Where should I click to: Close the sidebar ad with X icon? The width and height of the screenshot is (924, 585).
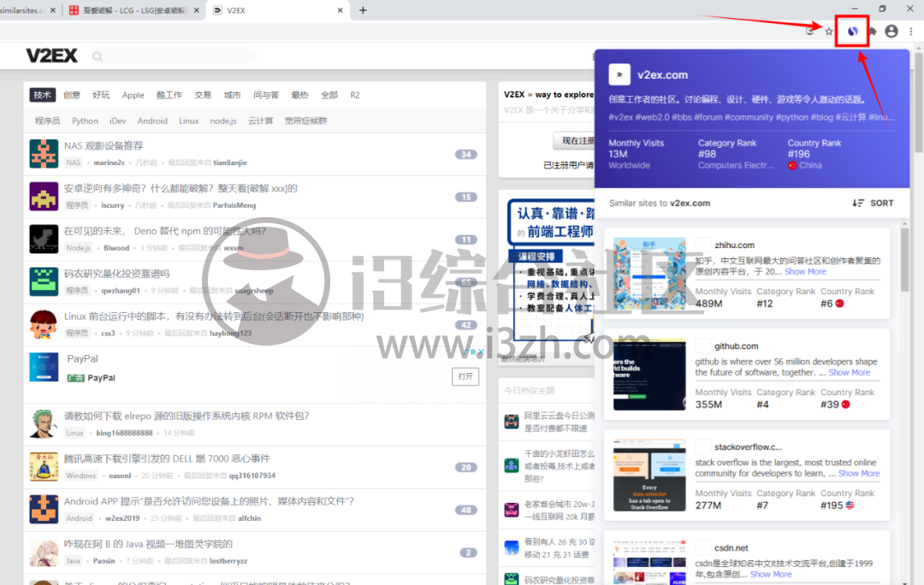point(482,352)
